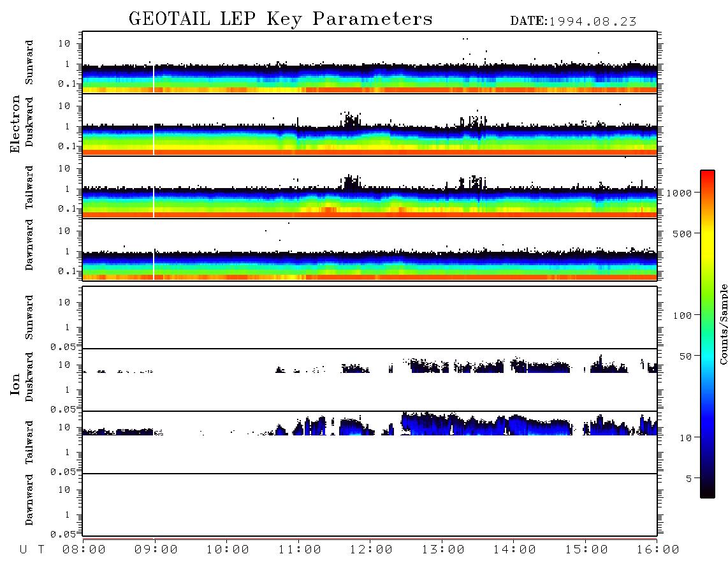Click the Electron Tailward panel label
The height and width of the screenshot is (561, 728).
click(x=29, y=187)
